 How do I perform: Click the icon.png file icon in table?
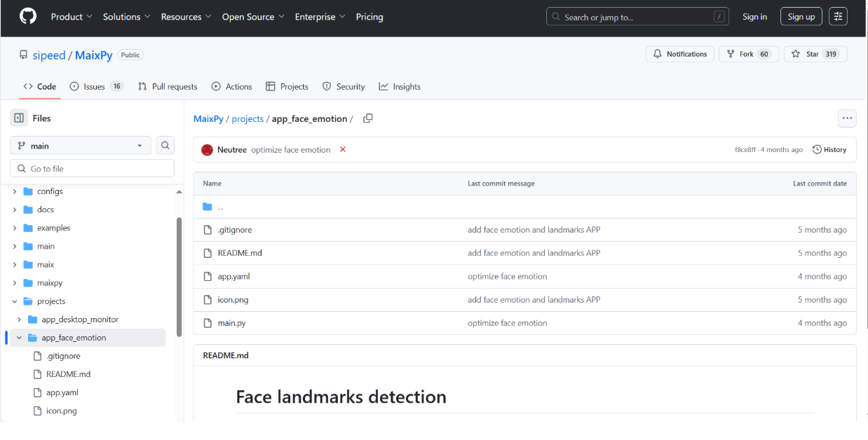pyautogui.click(x=207, y=300)
